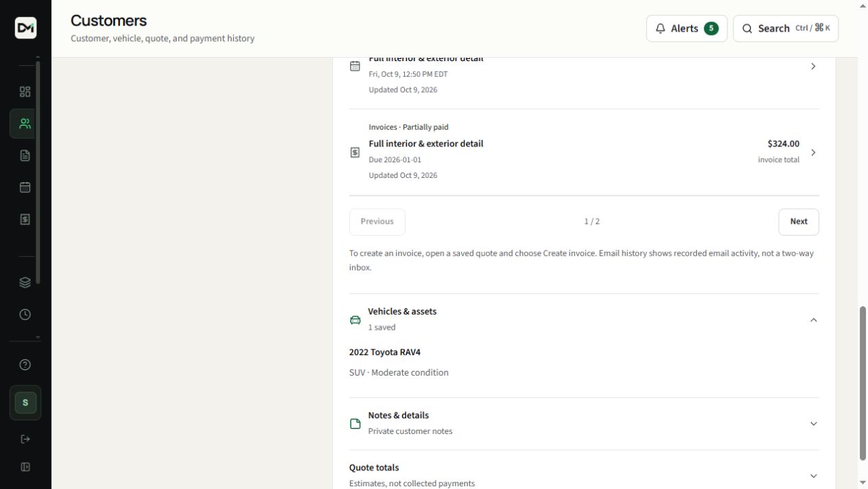Click the magnifier icon in Search

(x=747, y=28)
